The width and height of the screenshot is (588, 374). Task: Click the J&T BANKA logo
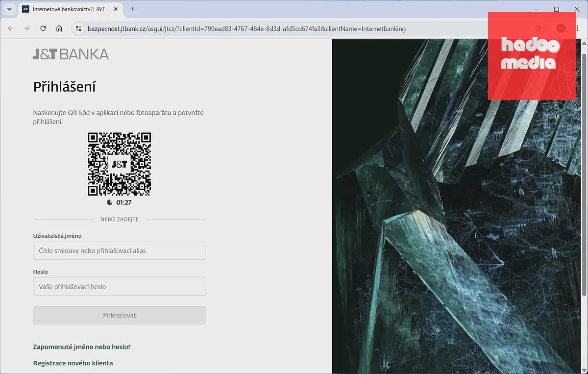click(x=71, y=54)
